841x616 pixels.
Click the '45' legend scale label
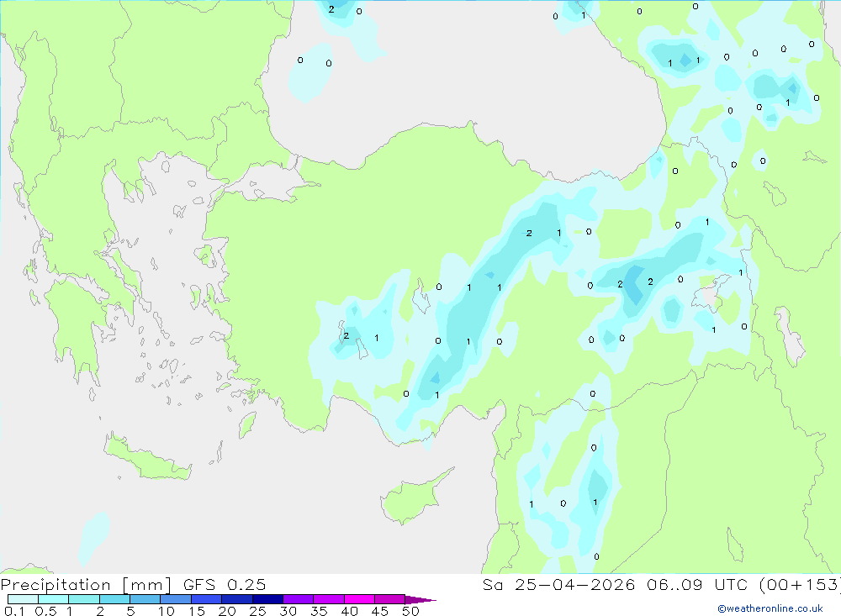click(380, 611)
